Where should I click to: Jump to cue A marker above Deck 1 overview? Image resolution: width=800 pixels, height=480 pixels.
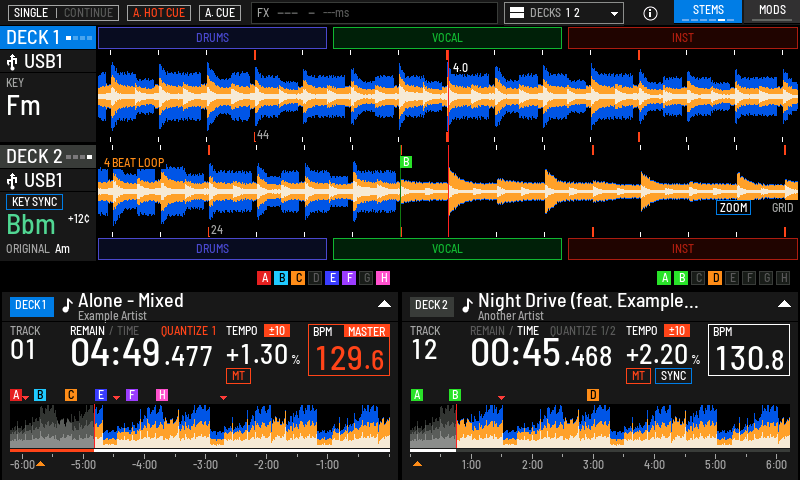(x=16, y=395)
